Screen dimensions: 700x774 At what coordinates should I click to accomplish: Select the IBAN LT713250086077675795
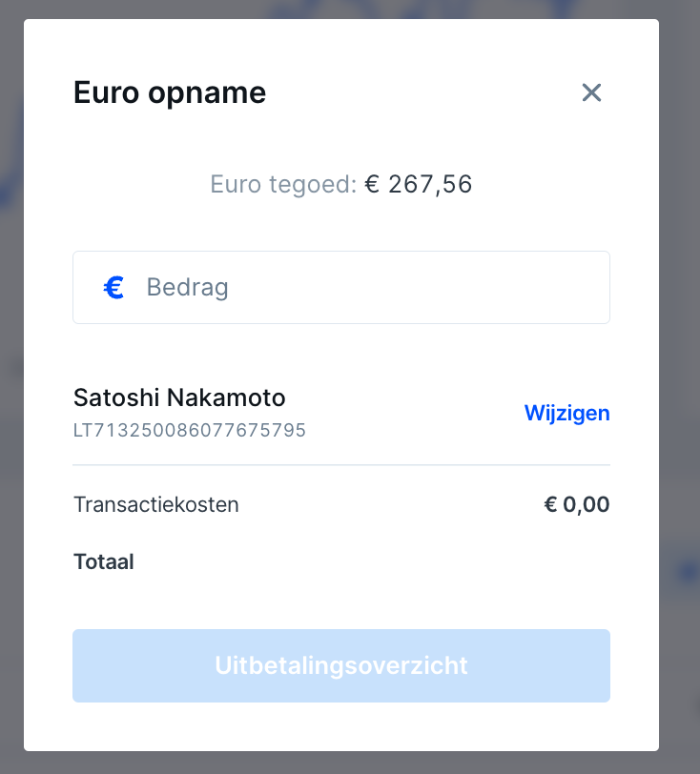(x=190, y=431)
